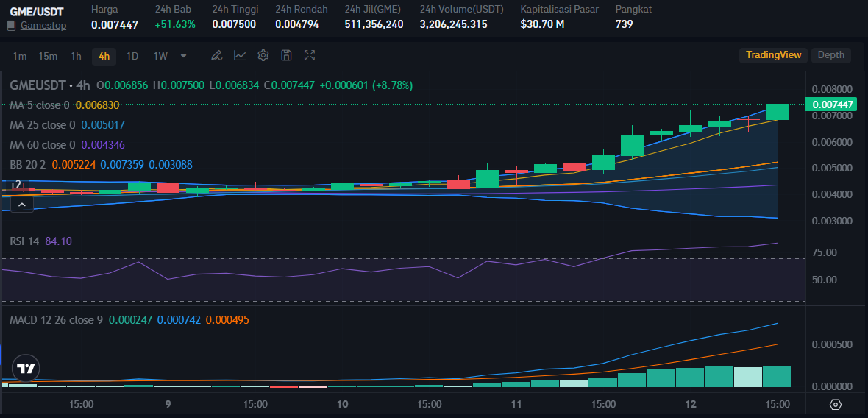868x418 pixels.
Task: Click the MACD 12 26 close 9 label
Action: tap(56, 320)
